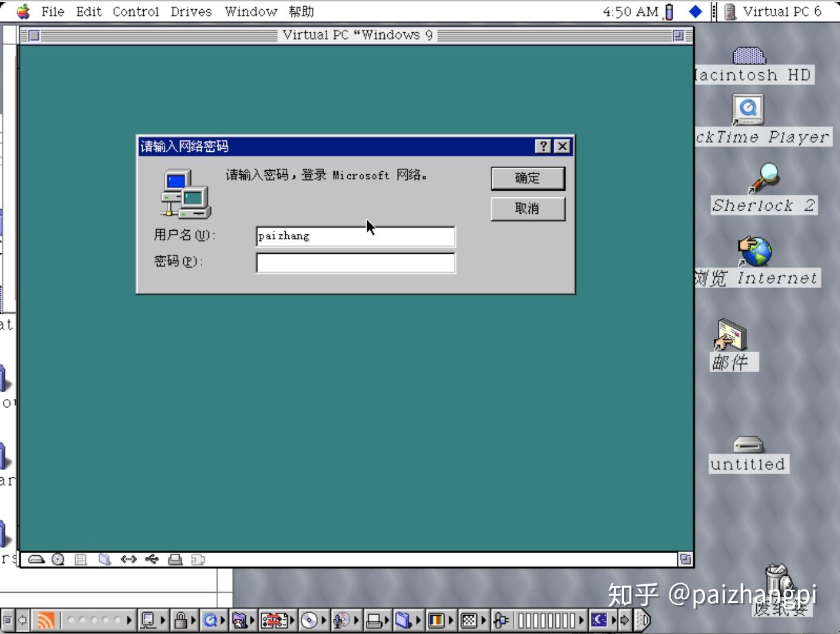Screen dimensions: 840x634
Task: Click the moon sleep module in Control Strip
Action: [x=598, y=621]
